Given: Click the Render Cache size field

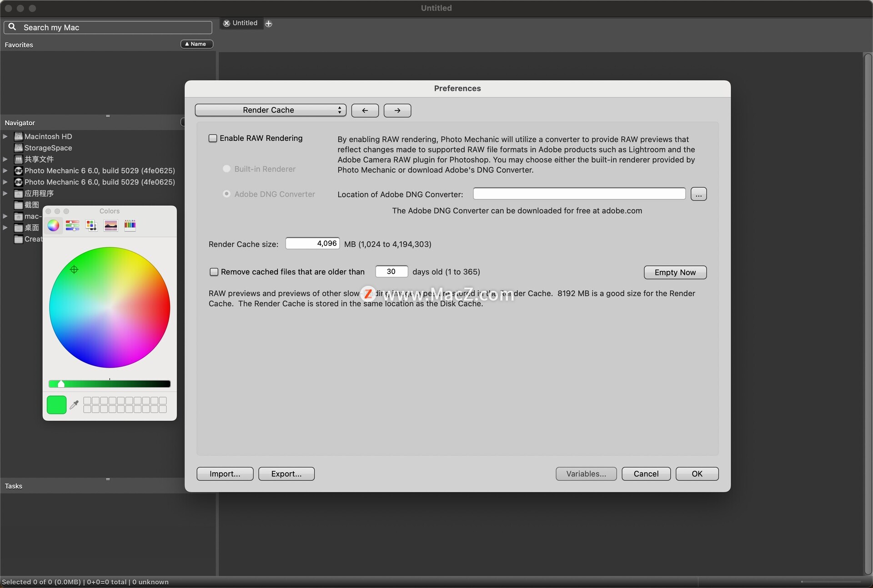Looking at the screenshot, I should 312,244.
